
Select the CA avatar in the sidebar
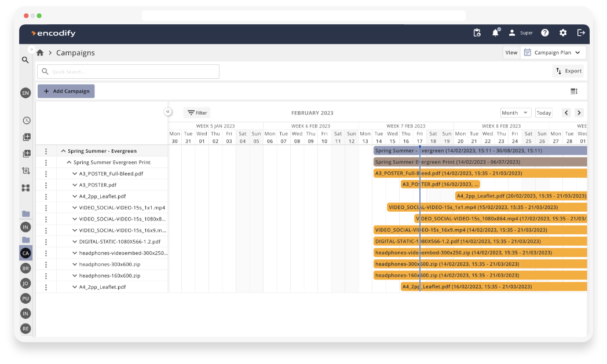tap(25, 253)
